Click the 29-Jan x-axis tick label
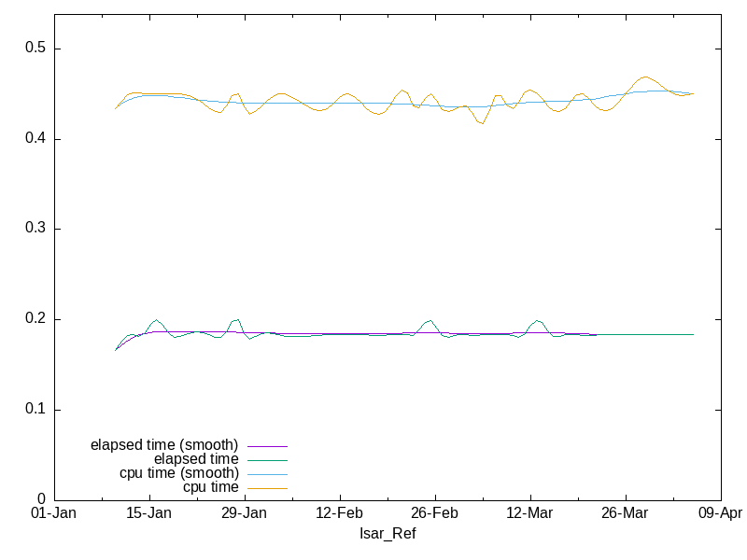The height and width of the screenshot is (560, 747). [245, 513]
